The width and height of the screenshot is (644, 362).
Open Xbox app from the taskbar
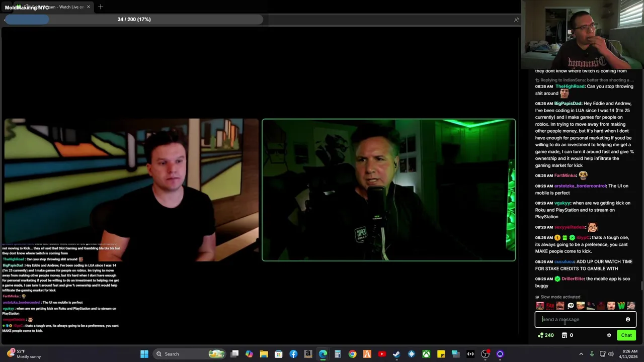[426, 354]
